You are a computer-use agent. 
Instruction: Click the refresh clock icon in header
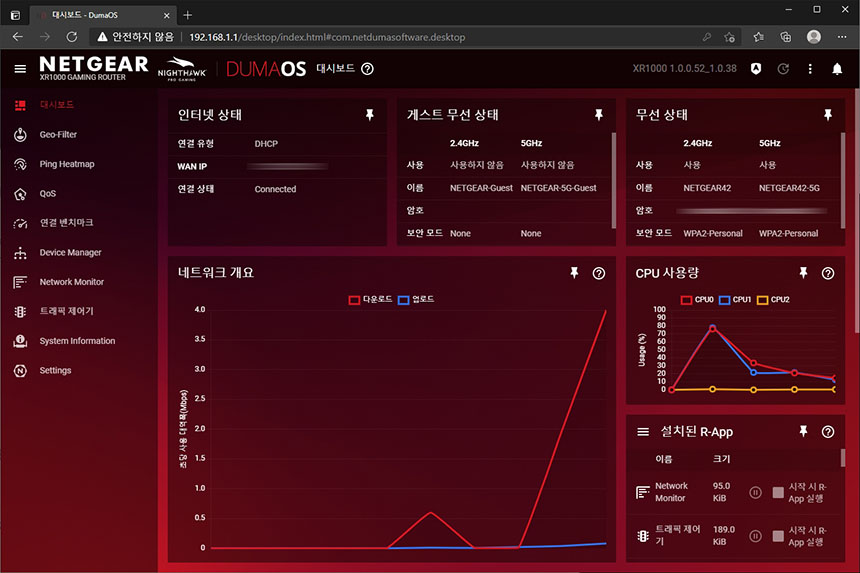pos(783,69)
